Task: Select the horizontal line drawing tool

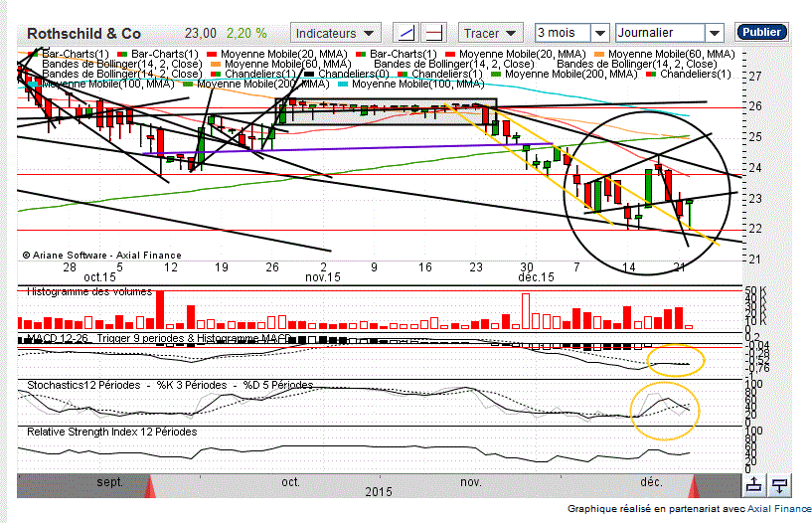Action: coord(431,33)
